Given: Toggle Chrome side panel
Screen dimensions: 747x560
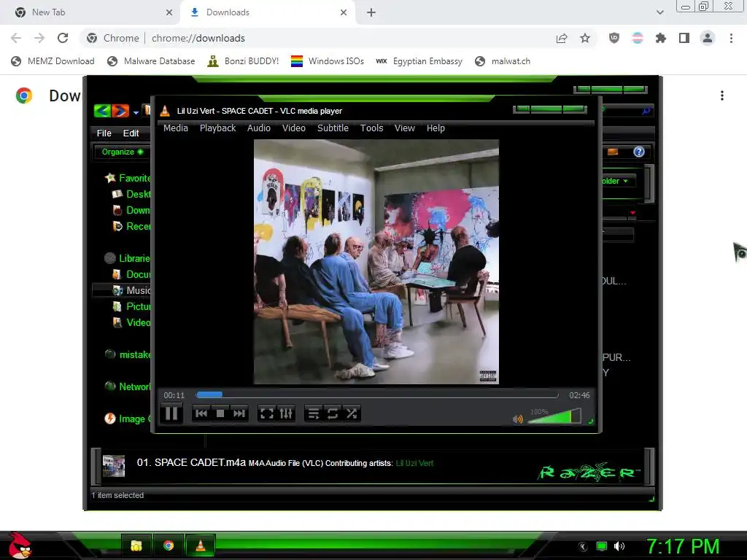Looking at the screenshot, I should pos(684,38).
